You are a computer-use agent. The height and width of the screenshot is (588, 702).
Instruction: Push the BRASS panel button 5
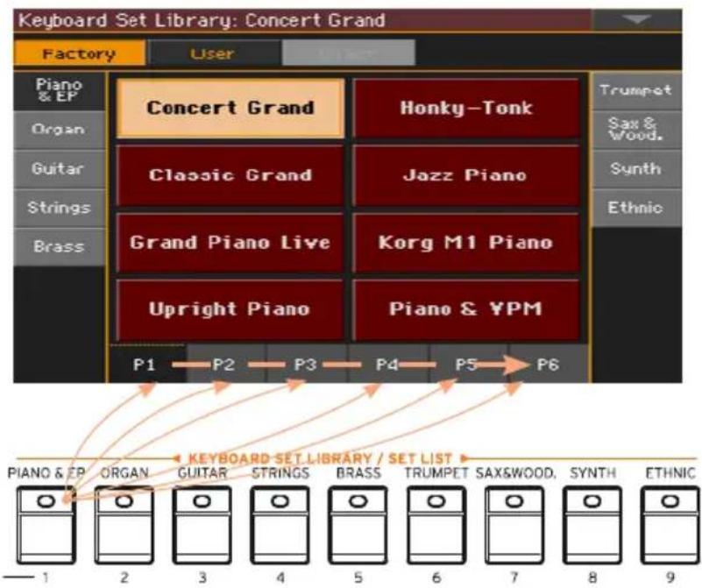pyautogui.click(x=358, y=525)
